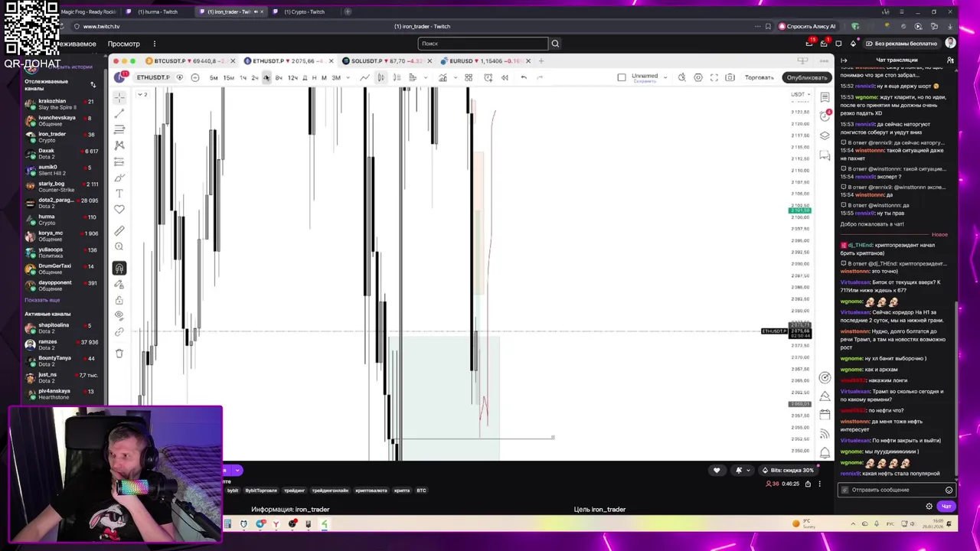Add a new chart tab with plus
This screenshot has height=551, width=980.
(541, 60)
